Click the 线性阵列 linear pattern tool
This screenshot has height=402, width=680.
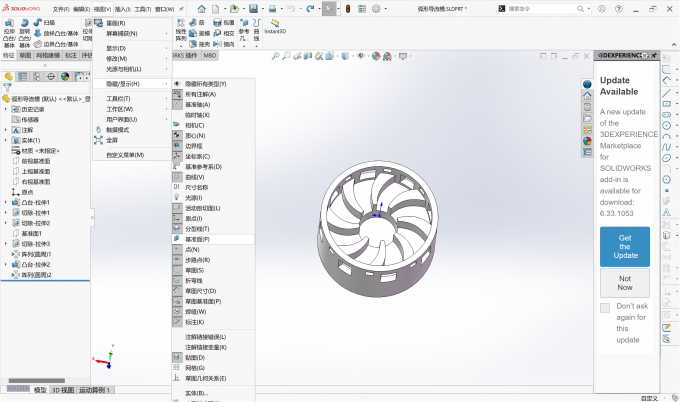(x=181, y=30)
